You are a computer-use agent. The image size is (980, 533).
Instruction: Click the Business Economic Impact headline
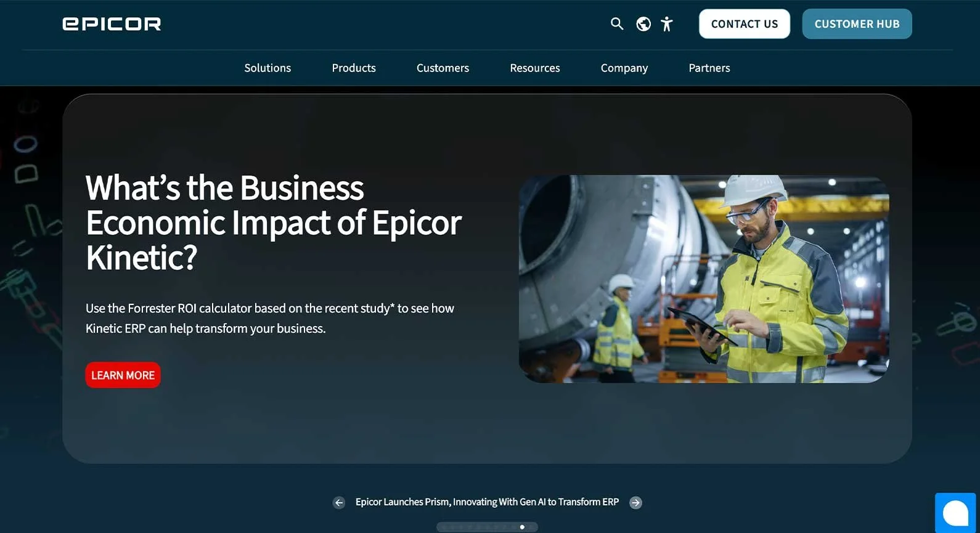click(x=274, y=222)
